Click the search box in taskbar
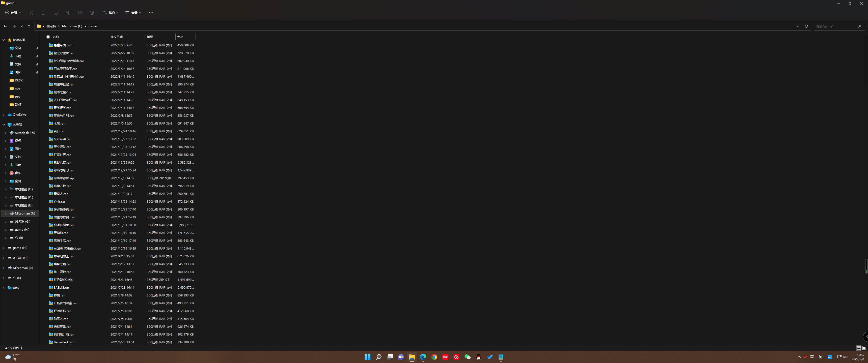868x363 pixels. (x=378, y=357)
